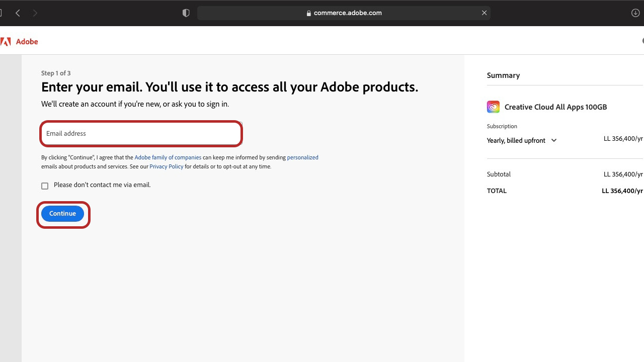Click the 'Enter your email' heading

[x=229, y=87]
